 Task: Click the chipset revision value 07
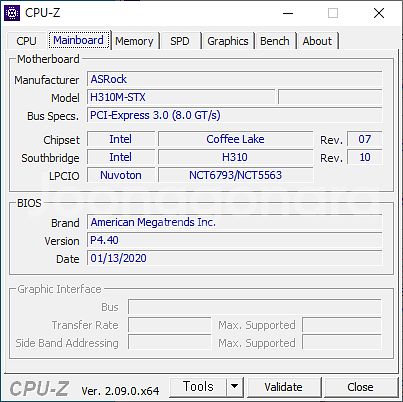tap(365, 139)
